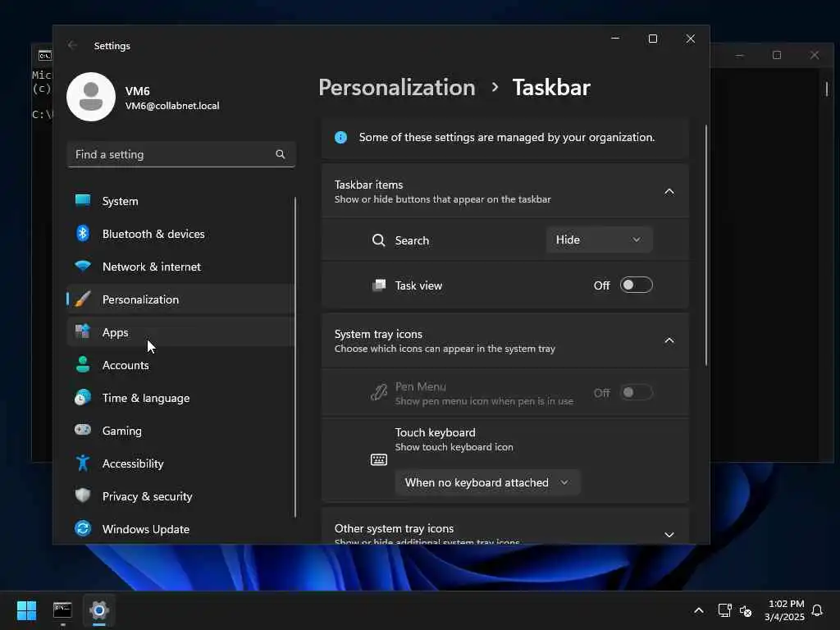Click the settings content vertical scrollbar
The height and width of the screenshot is (630, 840).
point(706,245)
